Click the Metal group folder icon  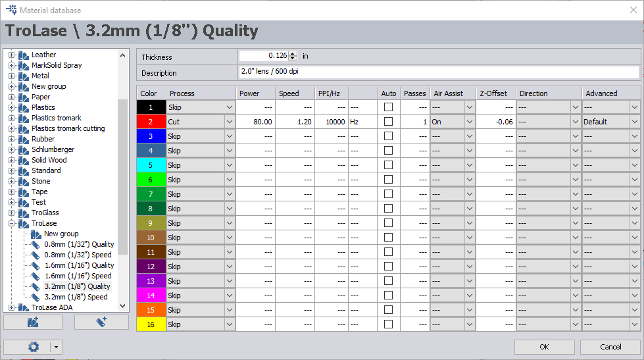click(x=24, y=76)
